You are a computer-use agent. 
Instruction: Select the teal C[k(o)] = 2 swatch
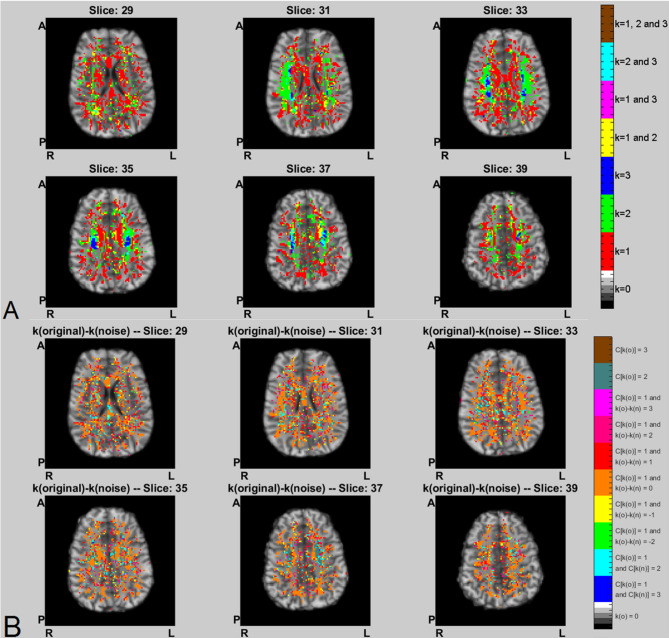tap(603, 376)
